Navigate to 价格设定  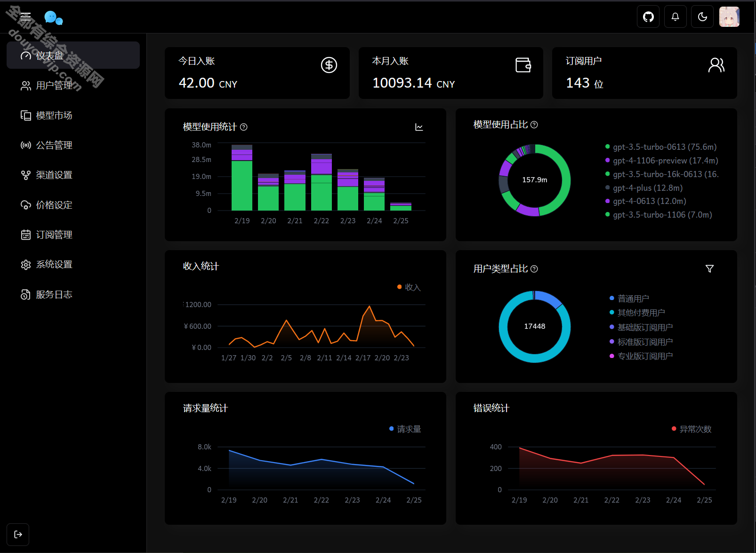click(73, 205)
